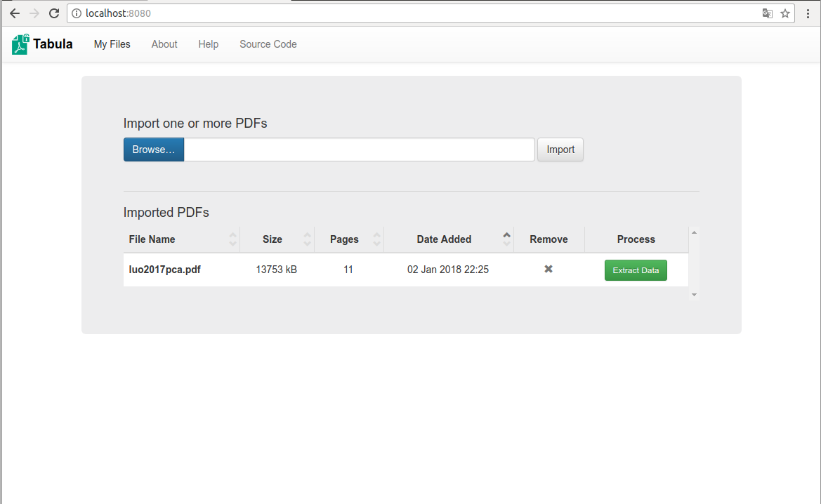Click table scrollbar up arrow
This screenshot has height=504, width=821.
[x=694, y=232]
